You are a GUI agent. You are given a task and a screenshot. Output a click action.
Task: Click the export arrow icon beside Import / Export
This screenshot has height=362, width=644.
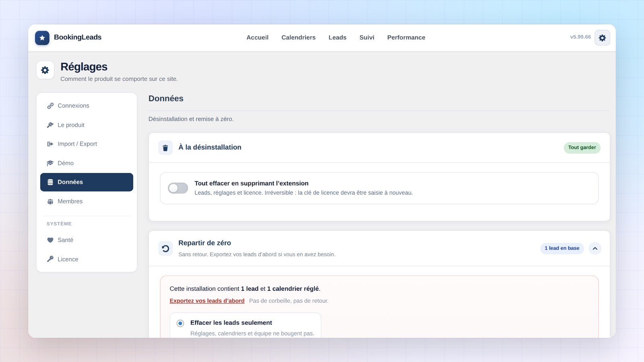50,144
